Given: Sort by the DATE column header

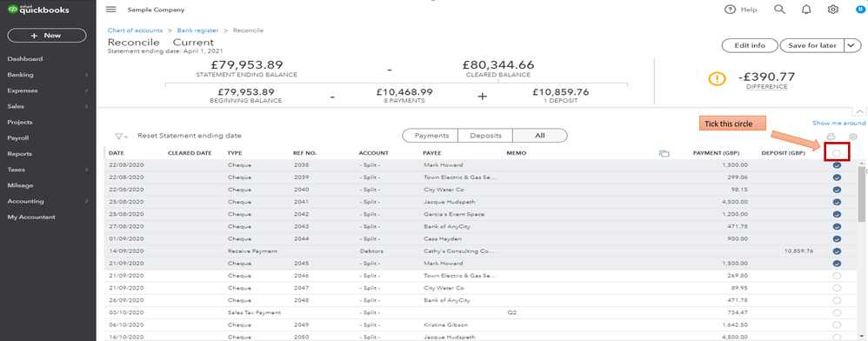Looking at the screenshot, I should [117, 153].
